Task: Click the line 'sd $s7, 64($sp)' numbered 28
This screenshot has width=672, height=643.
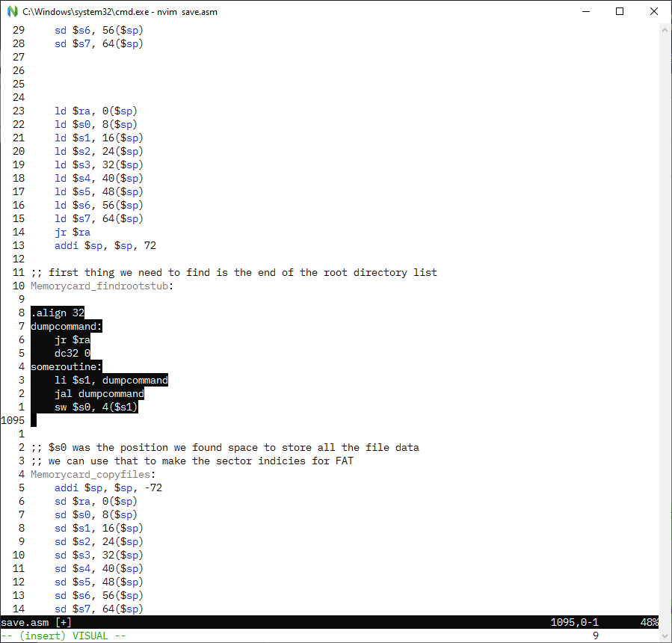Action: point(99,43)
